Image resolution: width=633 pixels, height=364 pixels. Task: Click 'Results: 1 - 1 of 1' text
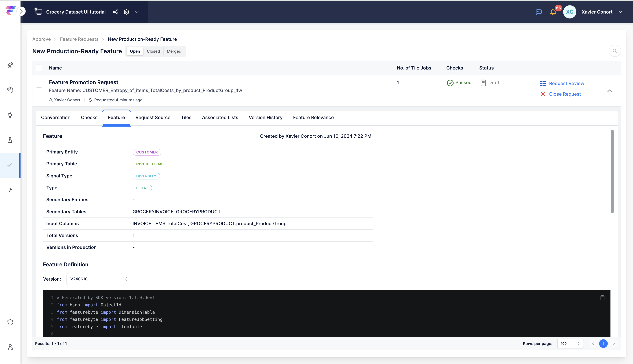tap(51, 344)
